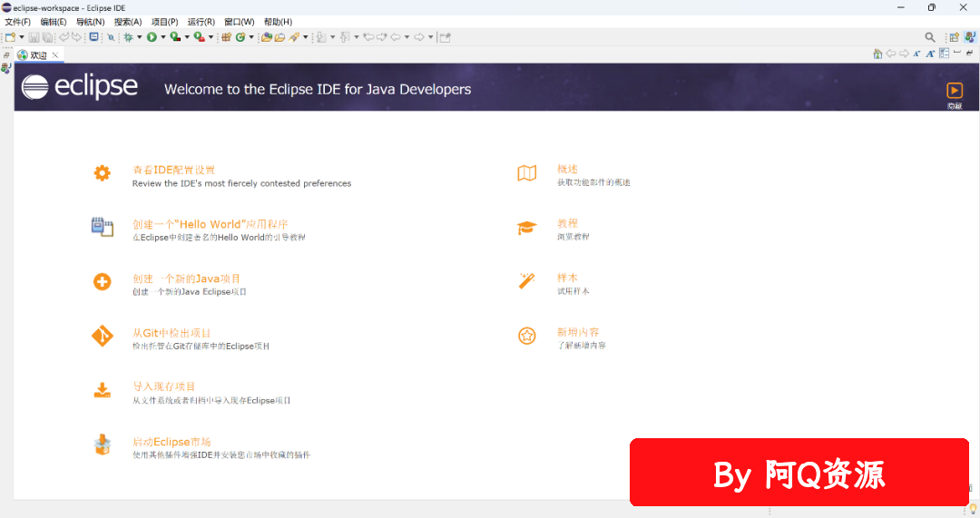Image resolution: width=980 pixels, height=518 pixels.
Task: Click the Run External Tools icon
Action: click(200, 37)
